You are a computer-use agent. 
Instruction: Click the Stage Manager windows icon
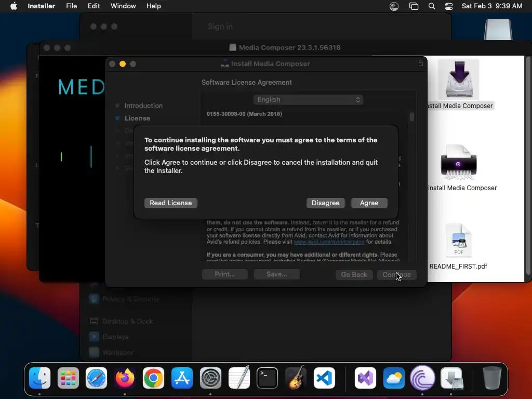pos(414,6)
